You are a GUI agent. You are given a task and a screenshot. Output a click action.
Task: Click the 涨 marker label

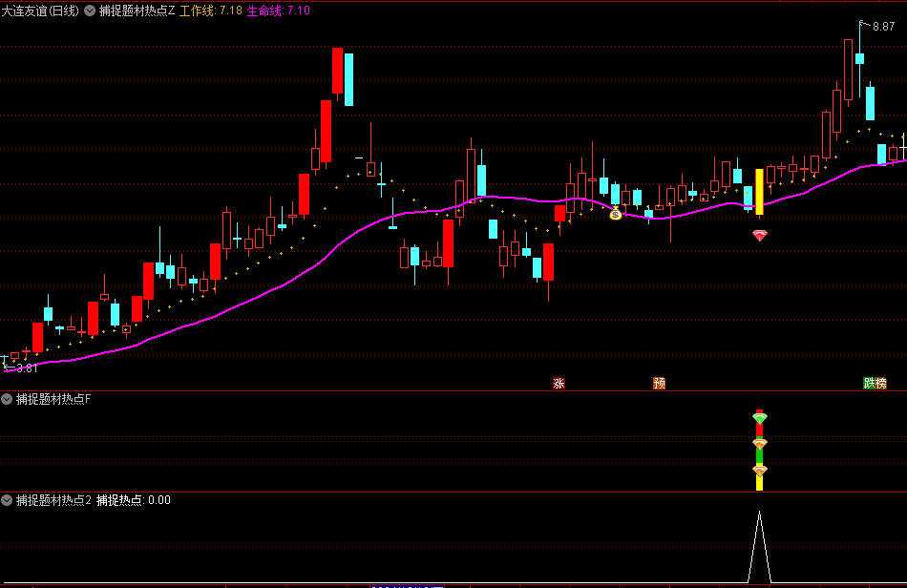559,383
